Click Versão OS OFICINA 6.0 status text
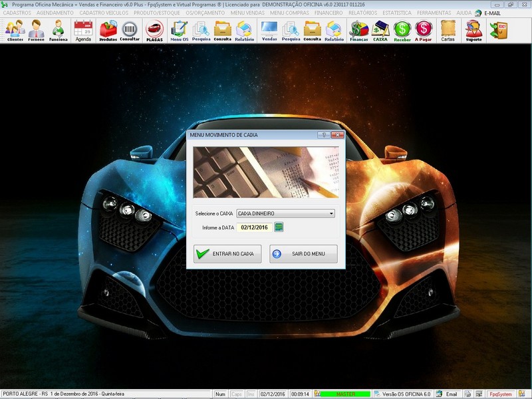Screen dimensions: 532x399 (x=406, y=394)
